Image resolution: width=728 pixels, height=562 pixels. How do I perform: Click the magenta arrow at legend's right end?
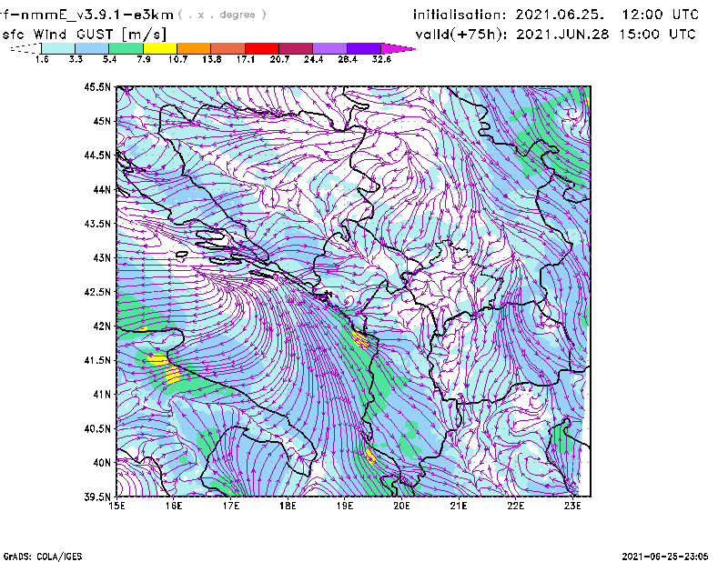(399, 48)
